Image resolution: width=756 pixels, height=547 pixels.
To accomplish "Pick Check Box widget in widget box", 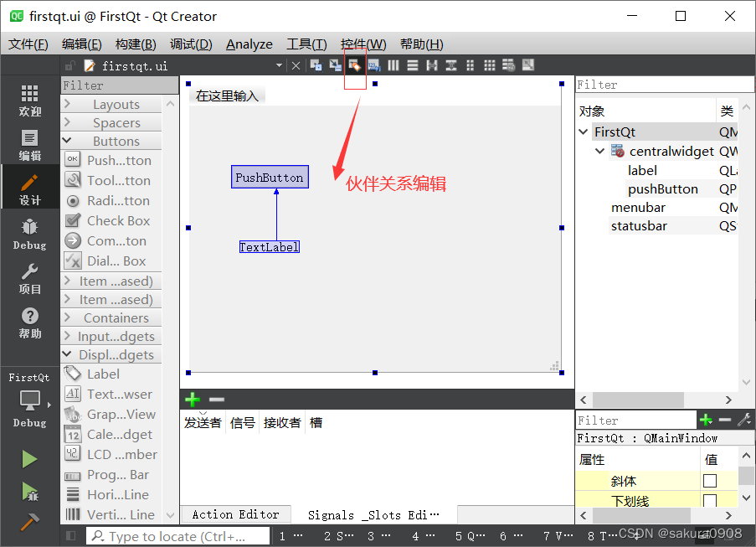I will point(112,221).
